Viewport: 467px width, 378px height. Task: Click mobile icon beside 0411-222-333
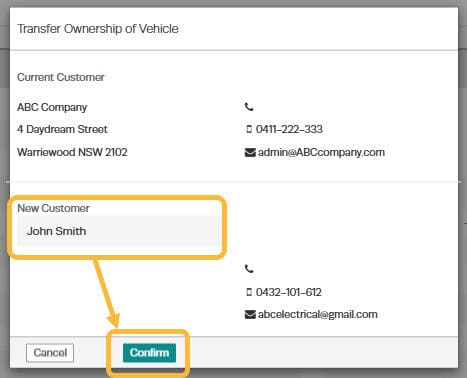[x=249, y=129]
